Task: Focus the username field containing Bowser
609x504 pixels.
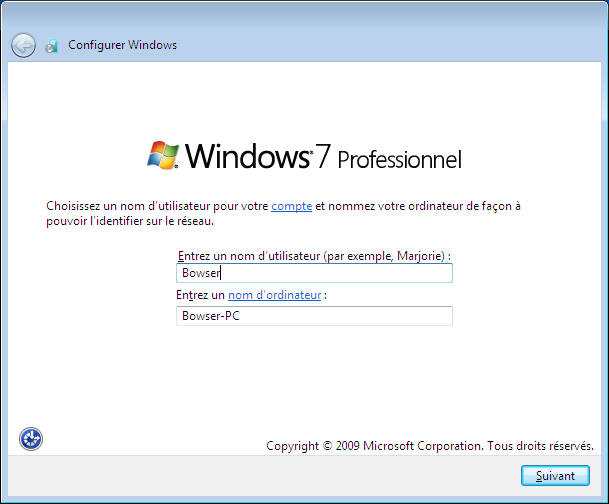Action: (313, 273)
